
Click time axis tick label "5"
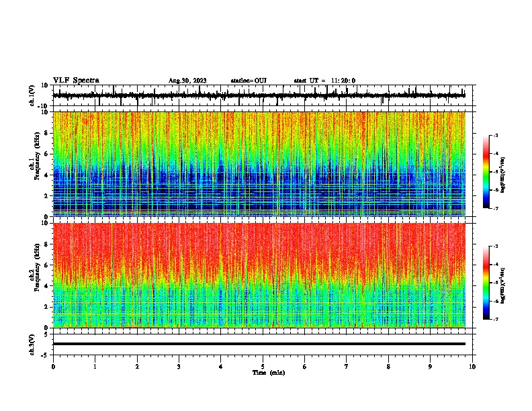pos(263,367)
